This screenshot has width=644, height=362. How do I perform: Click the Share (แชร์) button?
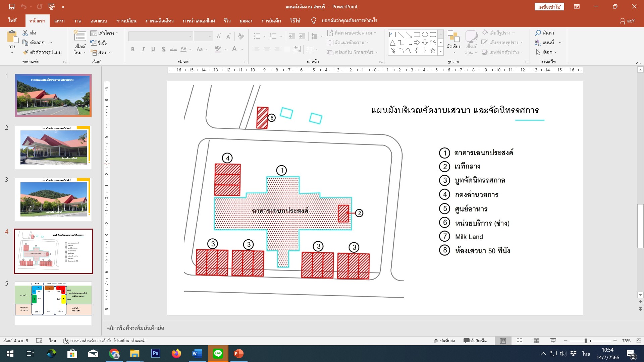click(627, 21)
